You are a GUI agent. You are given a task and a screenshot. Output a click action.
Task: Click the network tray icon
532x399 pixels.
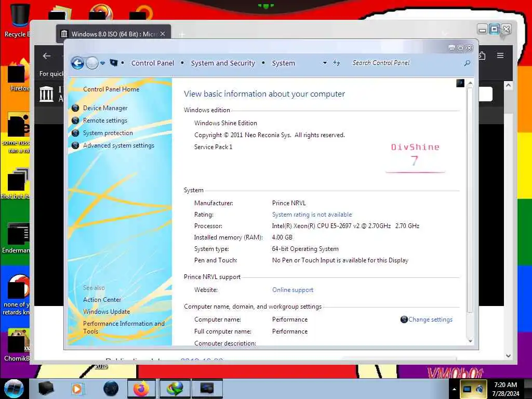tap(467, 389)
